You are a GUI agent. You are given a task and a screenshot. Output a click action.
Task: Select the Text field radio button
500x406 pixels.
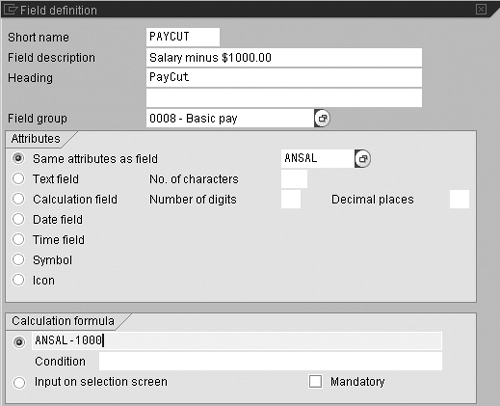pyautogui.click(x=18, y=179)
